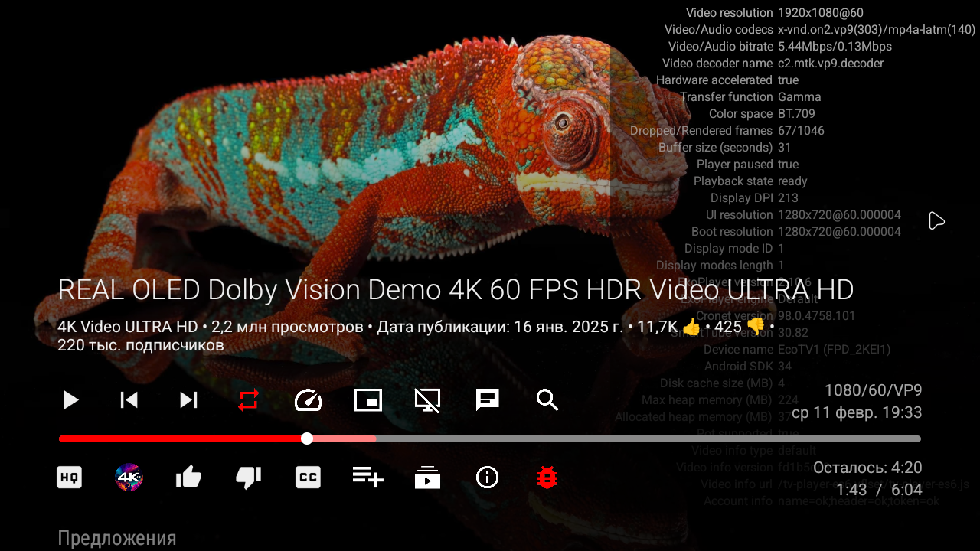
Task: Toggle the screen off icon
Action: [x=427, y=400]
